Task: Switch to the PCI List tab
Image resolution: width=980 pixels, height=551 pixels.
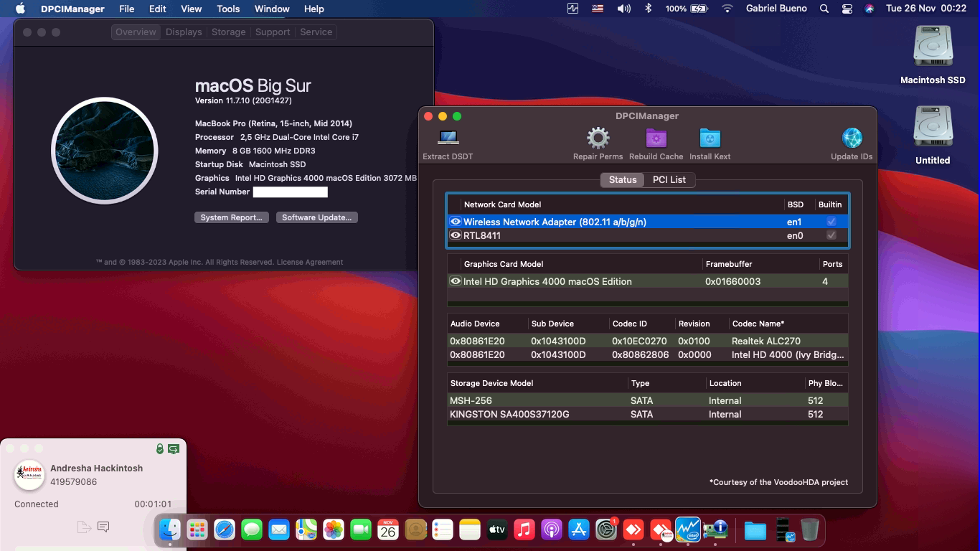Action: tap(669, 179)
